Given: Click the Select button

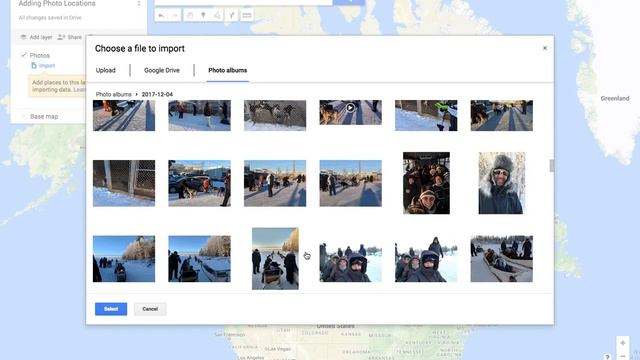Looking at the screenshot, I should pos(111,309).
